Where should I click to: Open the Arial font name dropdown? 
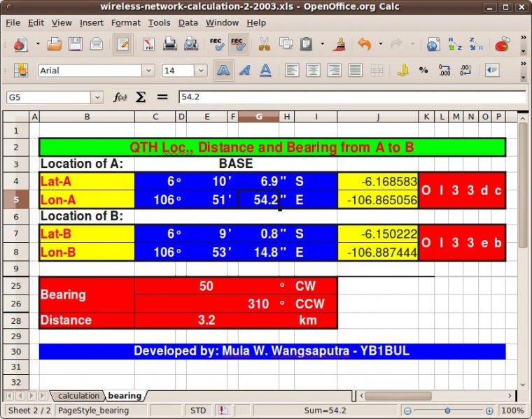coord(148,71)
